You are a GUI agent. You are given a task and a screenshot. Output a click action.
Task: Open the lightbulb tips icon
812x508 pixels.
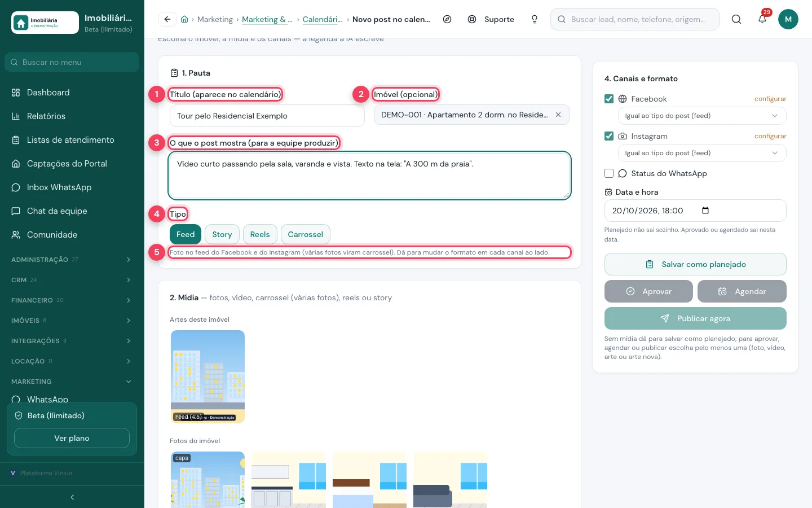(x=535, y=19)
